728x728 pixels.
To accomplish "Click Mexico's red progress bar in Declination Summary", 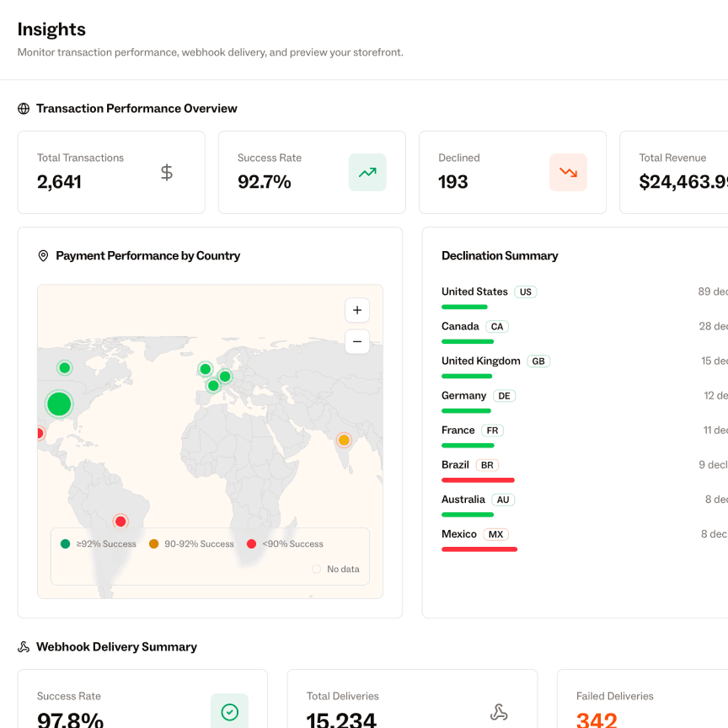I will (x=479, y=549).
